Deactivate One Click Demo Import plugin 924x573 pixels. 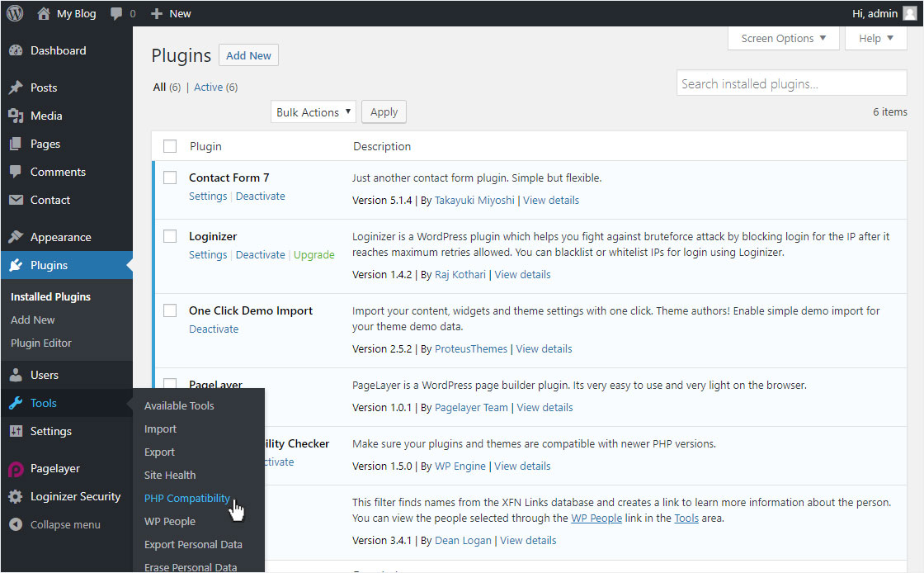tap(214, 329)
